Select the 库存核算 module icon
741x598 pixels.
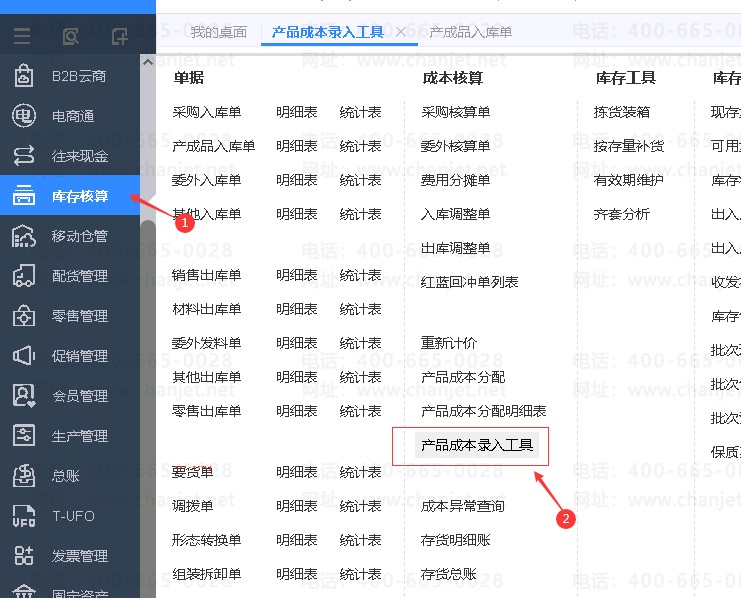tap(24, 195)
